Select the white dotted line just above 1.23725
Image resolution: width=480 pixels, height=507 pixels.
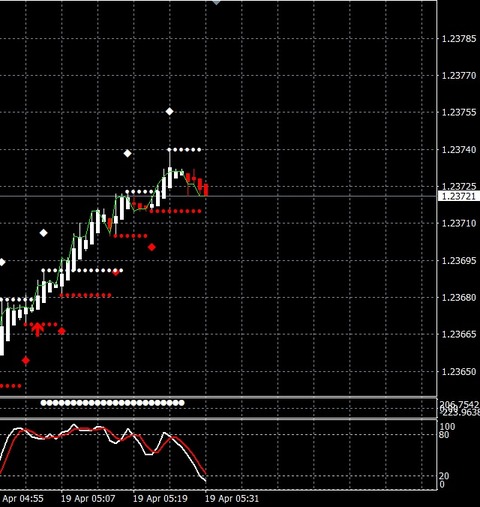pyautogui.click(x=140, y=192)
